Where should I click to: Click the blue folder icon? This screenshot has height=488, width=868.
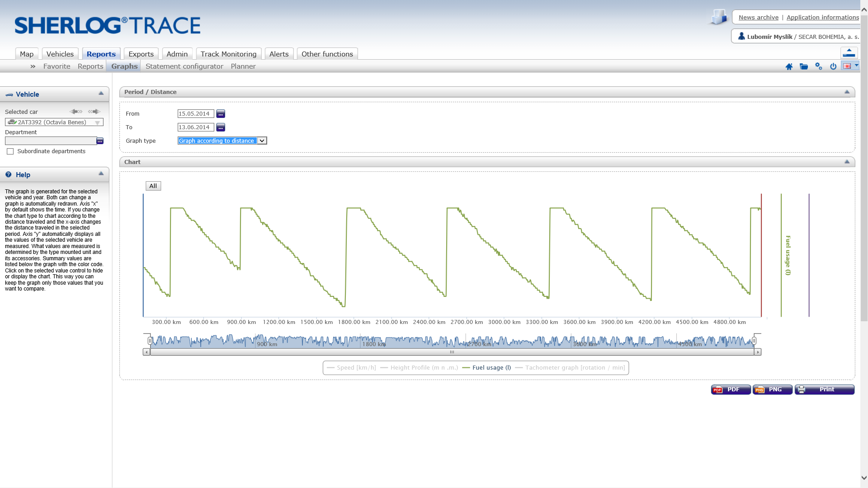click(804, 66)
